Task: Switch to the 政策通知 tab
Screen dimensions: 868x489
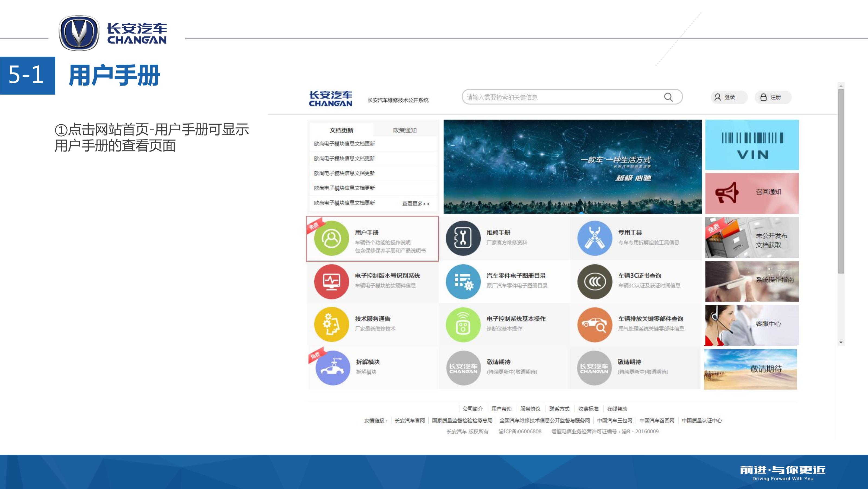Action: point(404,130)
